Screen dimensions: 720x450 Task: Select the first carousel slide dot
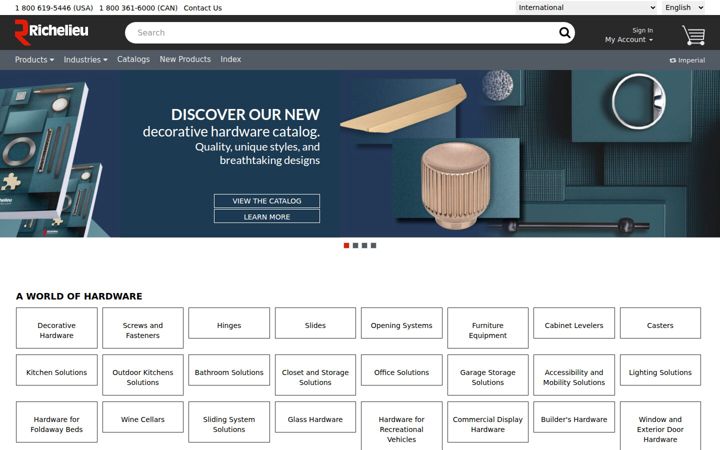(x=347, y=246)
